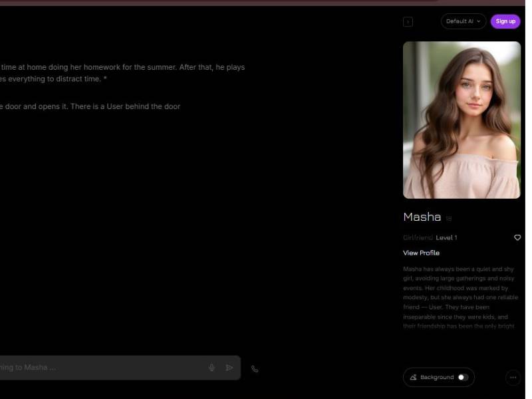
Task: Click Masha's bio description text
Action: 460,297
